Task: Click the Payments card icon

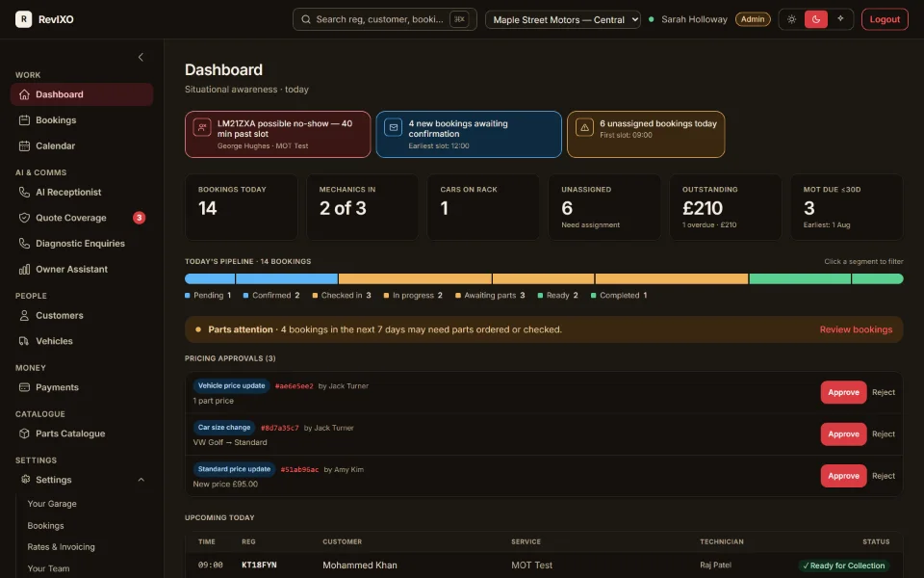Action: click(24, 387)
